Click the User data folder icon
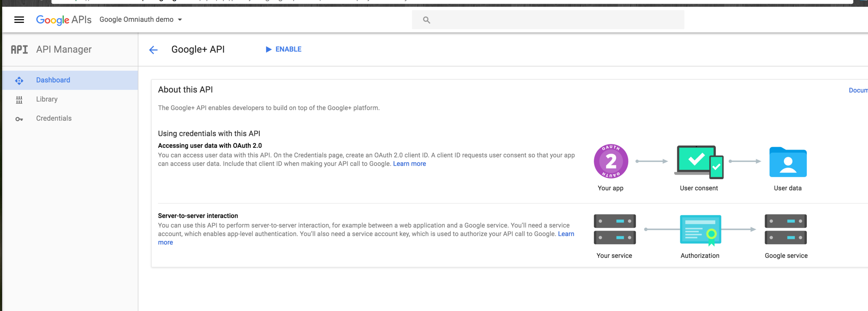The image size is (868, 311). pyautogui.click(x=788, y=162)
